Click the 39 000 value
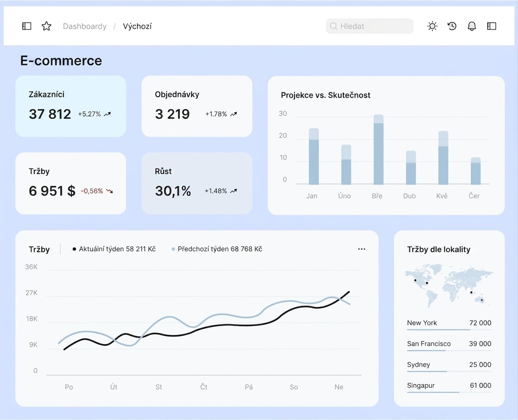Viewport: 518px width, 420px height. [480, 344]
